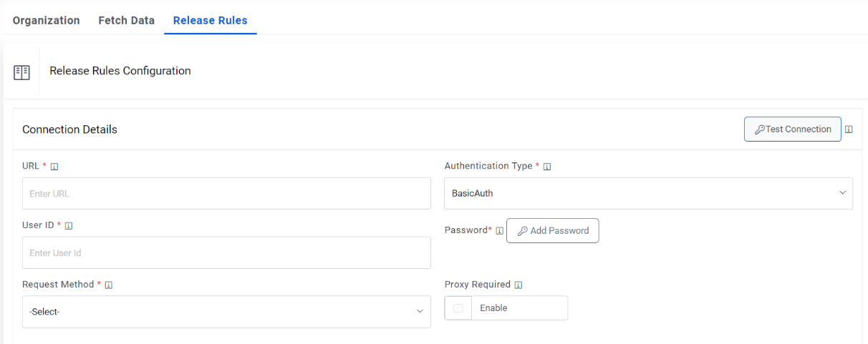Screen dimensions: 868x344
Task: Click info icon beside Proxy Required label
Action: coord(519,285)
